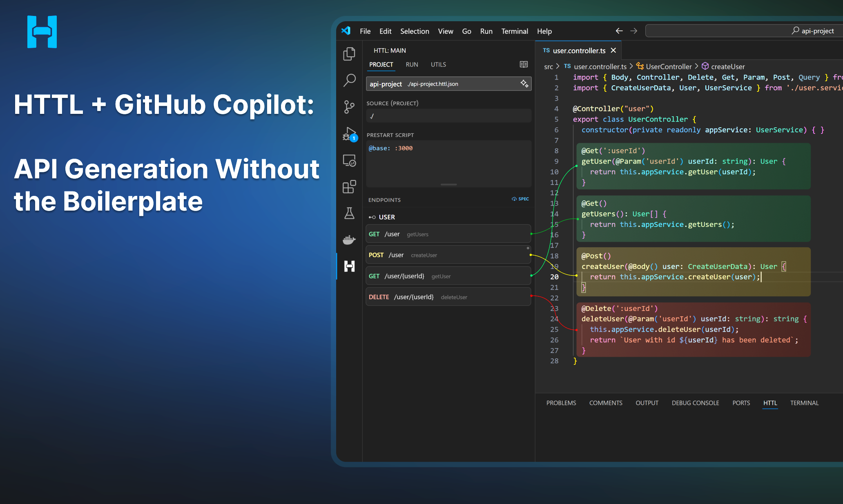Click the prestart script resize handle
843x504 pixels.
(x=448, y=184)
